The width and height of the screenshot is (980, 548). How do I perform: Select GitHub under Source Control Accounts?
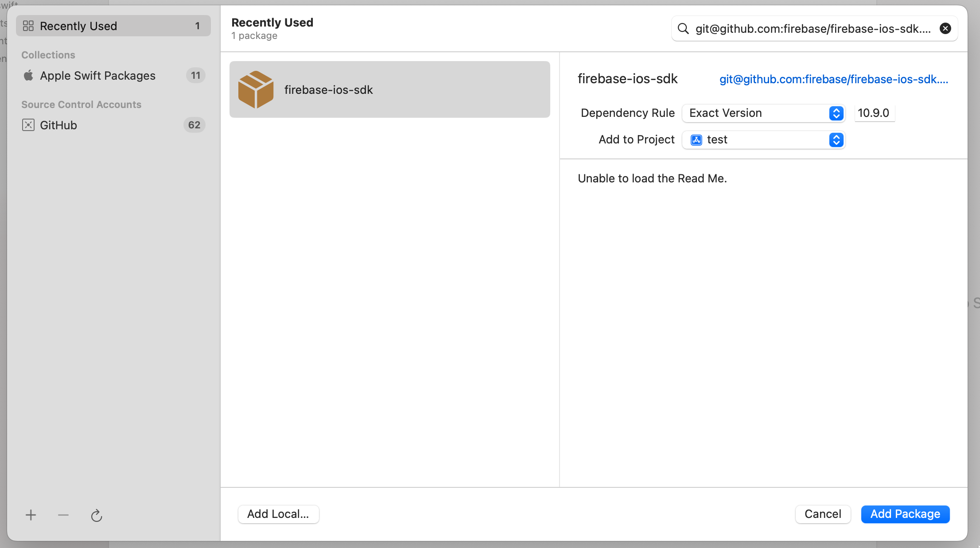[x=58, y=125]
